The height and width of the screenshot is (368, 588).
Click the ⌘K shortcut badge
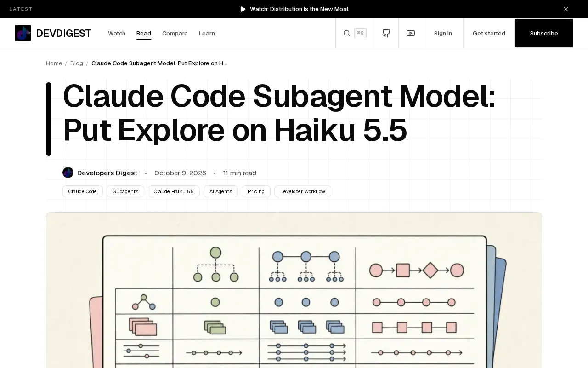[360, 33]
